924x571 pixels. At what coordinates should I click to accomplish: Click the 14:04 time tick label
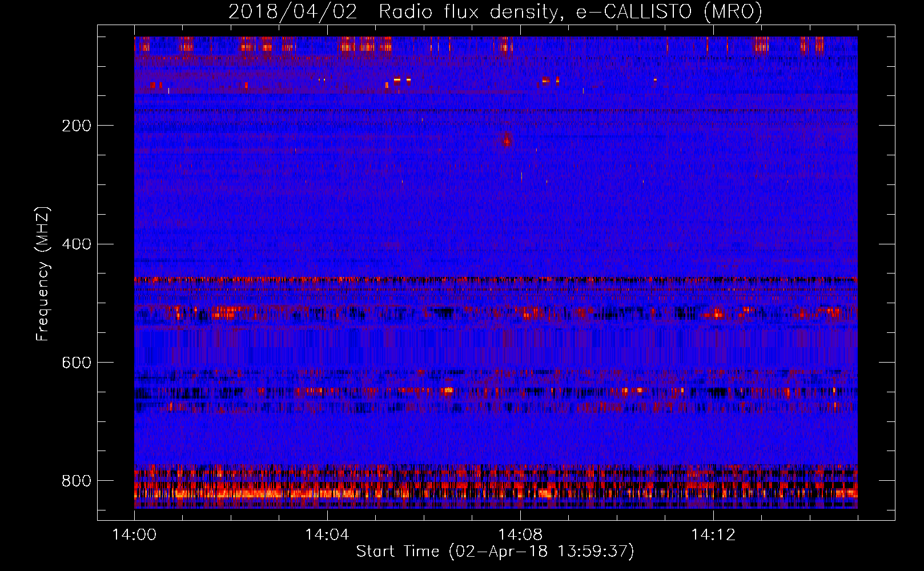tap(327, 534)
